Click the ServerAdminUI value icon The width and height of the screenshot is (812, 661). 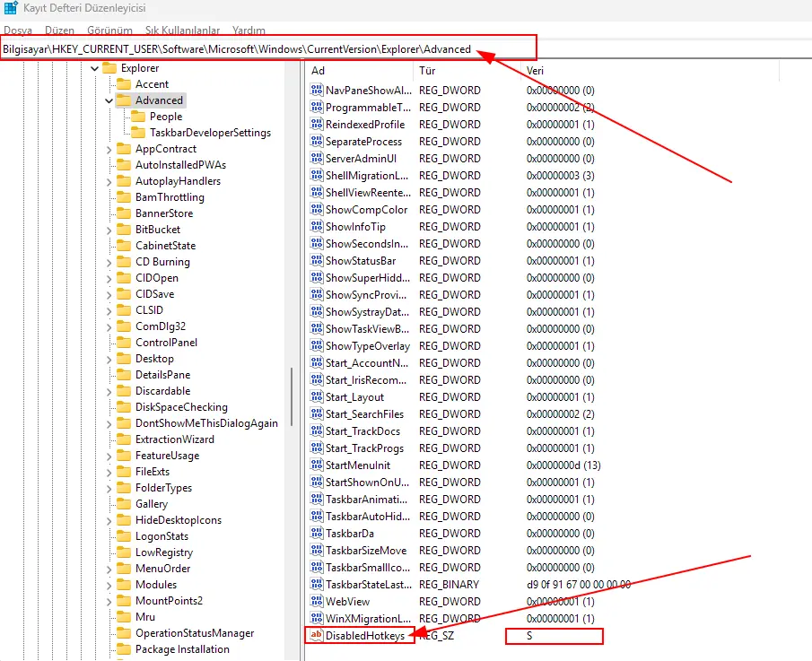coord(317,158)
